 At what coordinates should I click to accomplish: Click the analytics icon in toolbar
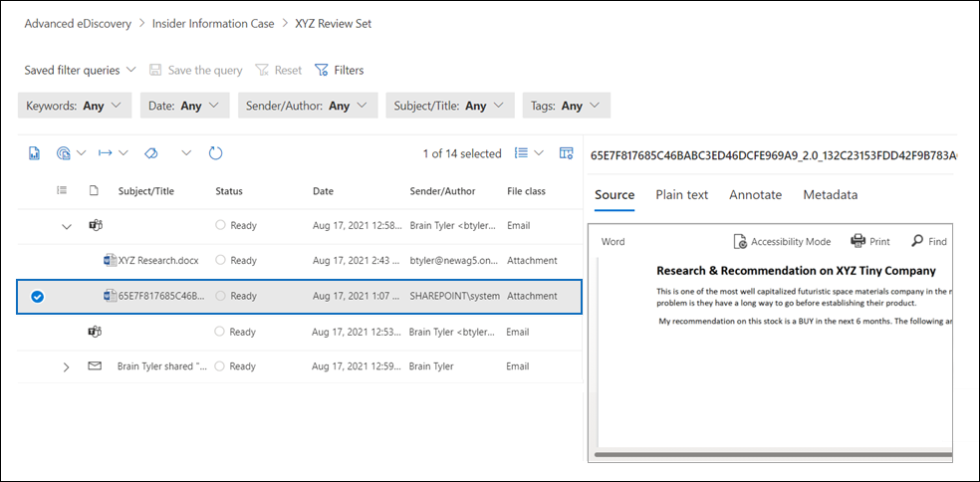coord(63,153)
